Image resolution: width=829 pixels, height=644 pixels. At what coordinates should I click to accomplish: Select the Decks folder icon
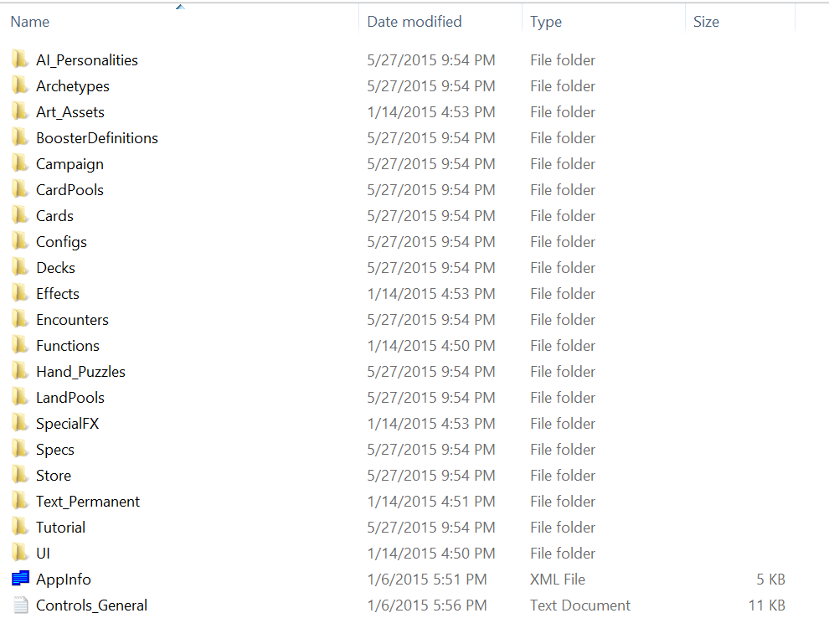click(20, 268)
